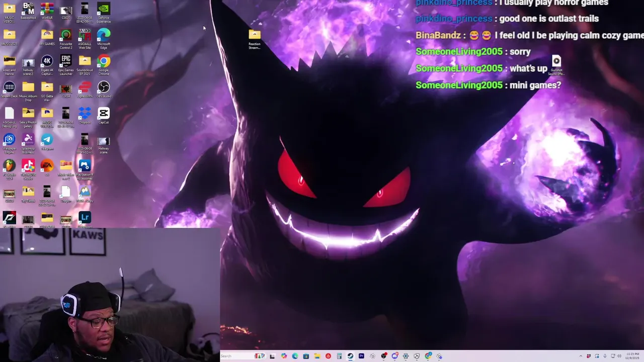644x362 pixels.
Task: Select the Elgato 4K Capture shortcut
Action: tap(47, 65)
